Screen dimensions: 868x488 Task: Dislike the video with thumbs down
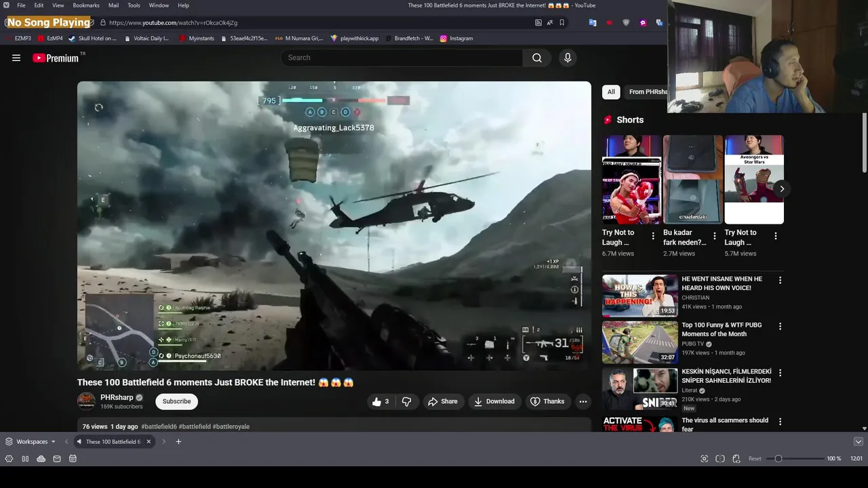(406, 401)
